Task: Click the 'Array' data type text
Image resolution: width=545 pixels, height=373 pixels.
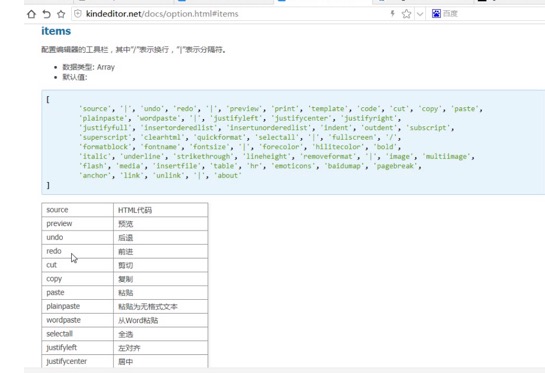Action: (106, 67)
